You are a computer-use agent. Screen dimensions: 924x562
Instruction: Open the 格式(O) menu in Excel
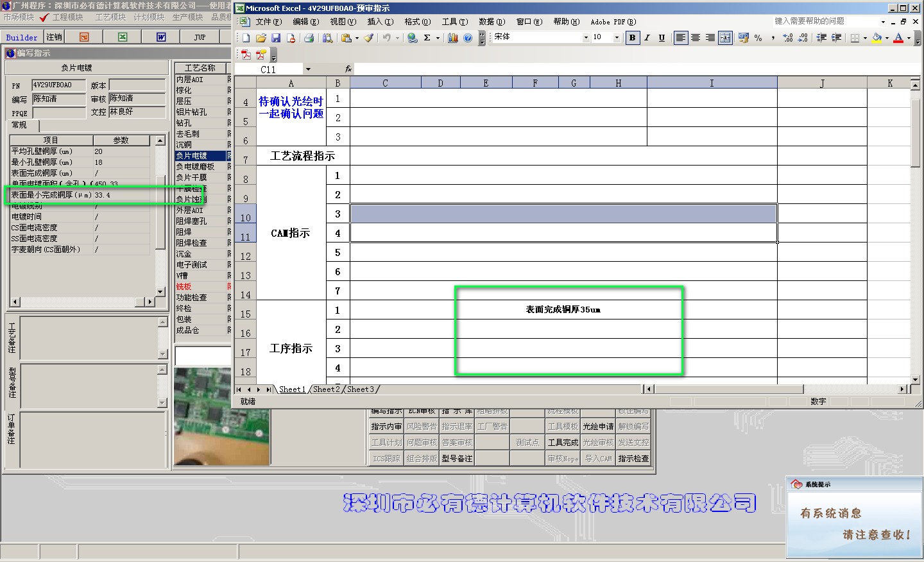click(x=418, y=22)
